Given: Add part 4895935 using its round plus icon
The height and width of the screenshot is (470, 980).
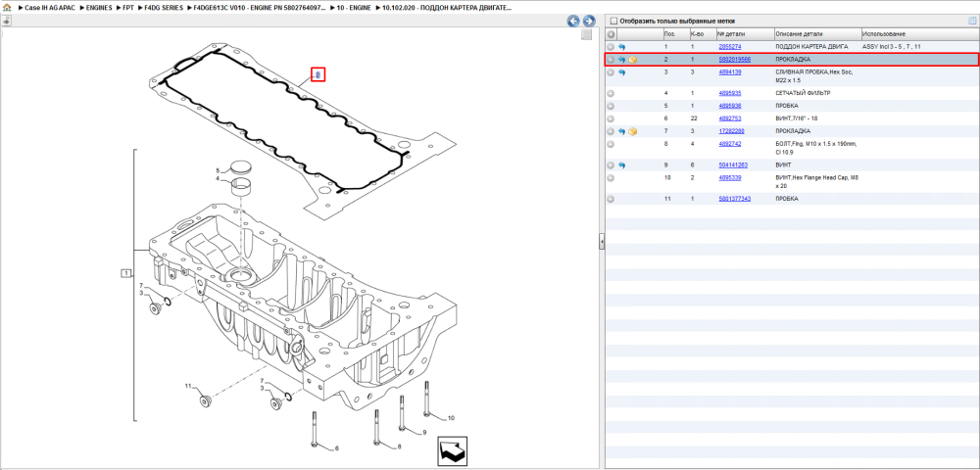Looking at the screenshot, I should pyautogui.click(x=611, y=93).
